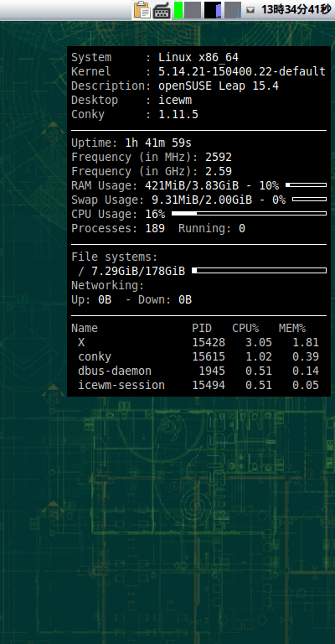Click the Uptime line in Conky

131,143
